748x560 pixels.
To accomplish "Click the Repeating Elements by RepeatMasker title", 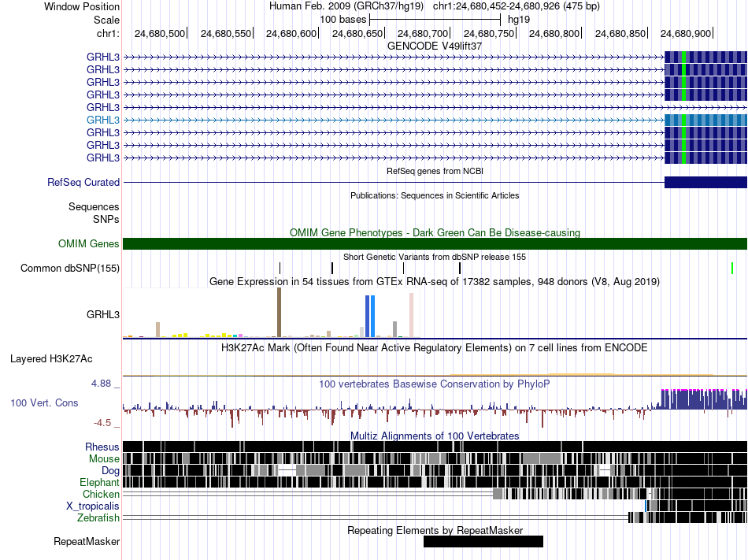I will pos(435,530).
